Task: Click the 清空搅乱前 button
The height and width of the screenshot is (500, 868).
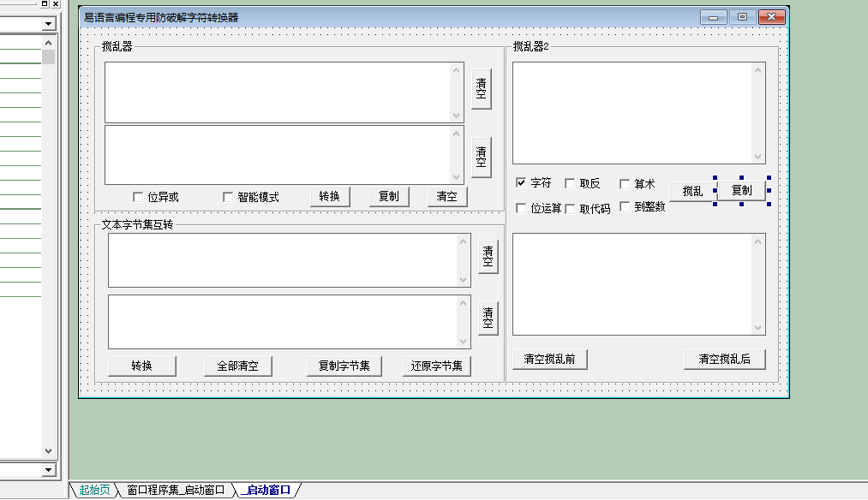Action: [x=550, y=359]
